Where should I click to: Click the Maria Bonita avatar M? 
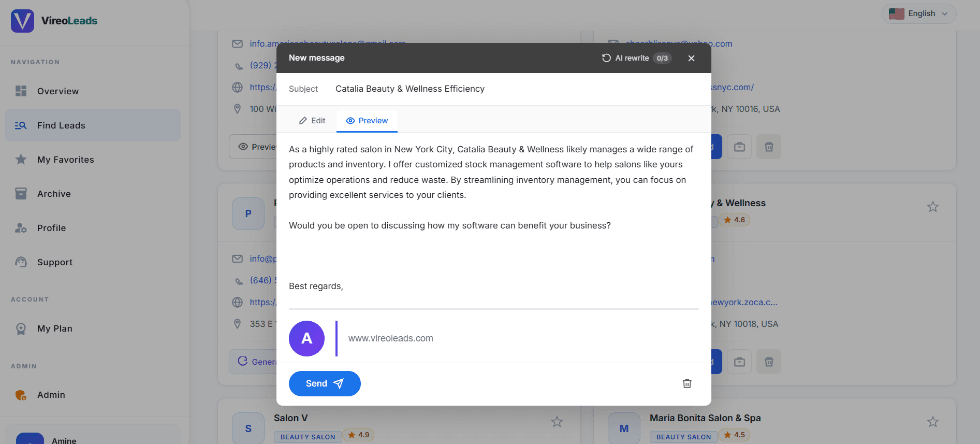pos(624,428)
